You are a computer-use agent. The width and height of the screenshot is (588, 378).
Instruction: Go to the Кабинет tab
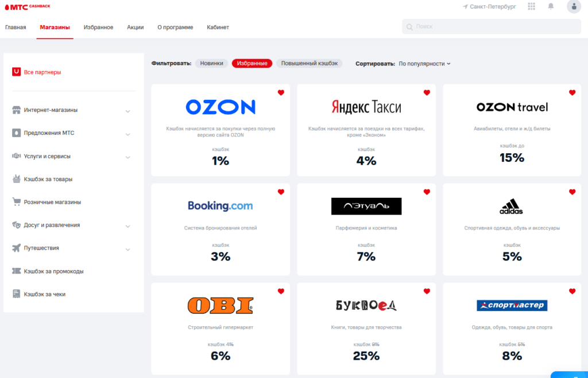click(218, 27)
